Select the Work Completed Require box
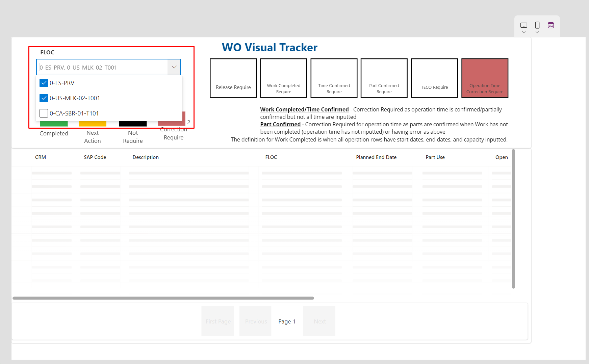Viewport: 589px width, 364px height. tap(283, 78)
